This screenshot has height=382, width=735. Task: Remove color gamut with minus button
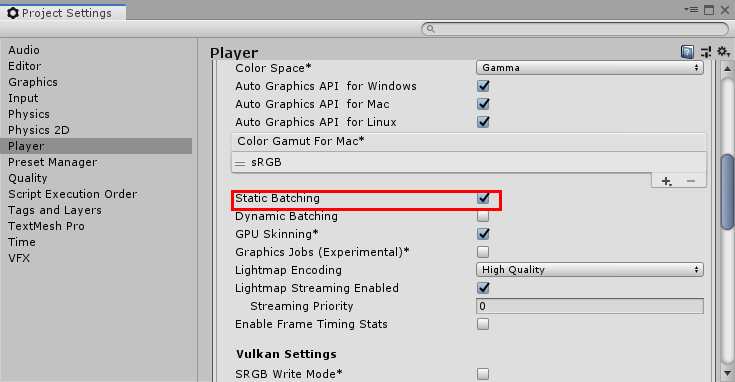coord(691,181)
